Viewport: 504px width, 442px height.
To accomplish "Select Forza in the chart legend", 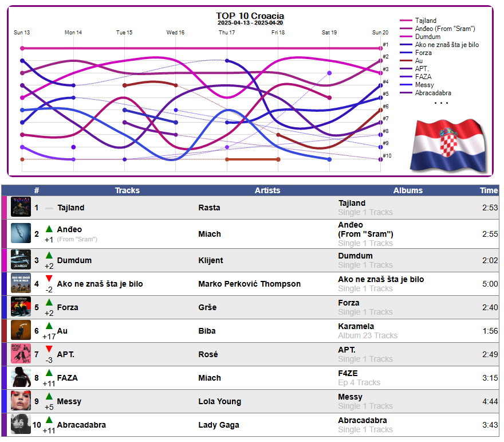I will (x=423, y=53).
